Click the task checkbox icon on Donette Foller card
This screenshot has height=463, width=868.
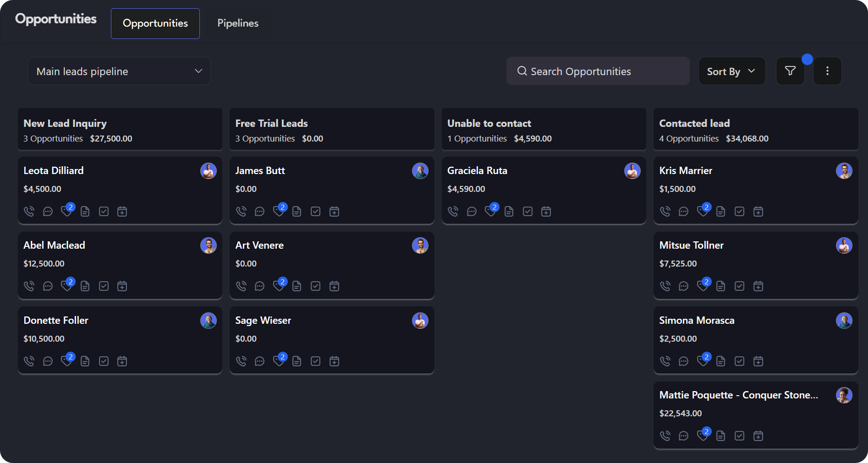click(x=104, y=361)
